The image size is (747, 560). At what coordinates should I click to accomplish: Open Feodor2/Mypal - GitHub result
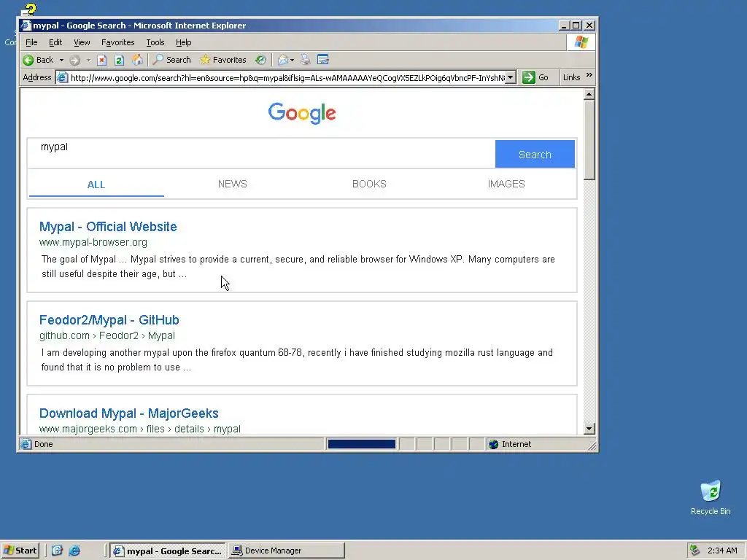click(x=109, y=320)
